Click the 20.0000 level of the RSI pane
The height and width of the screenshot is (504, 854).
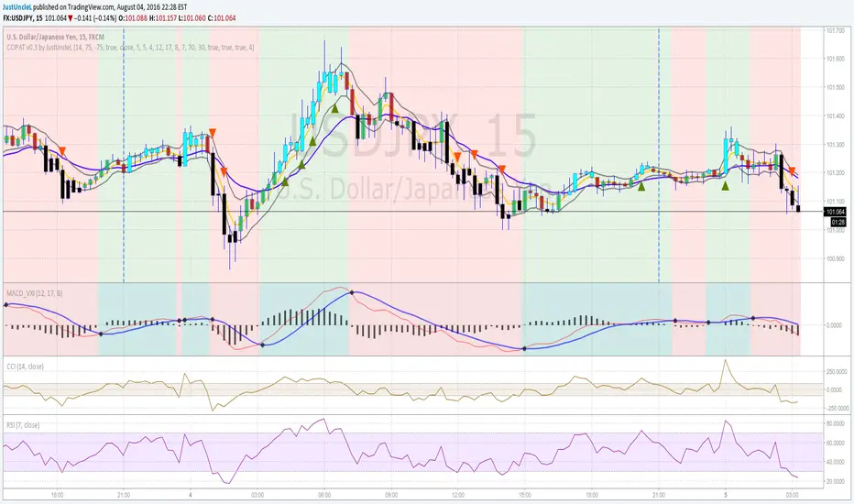(x=836, y=482)
